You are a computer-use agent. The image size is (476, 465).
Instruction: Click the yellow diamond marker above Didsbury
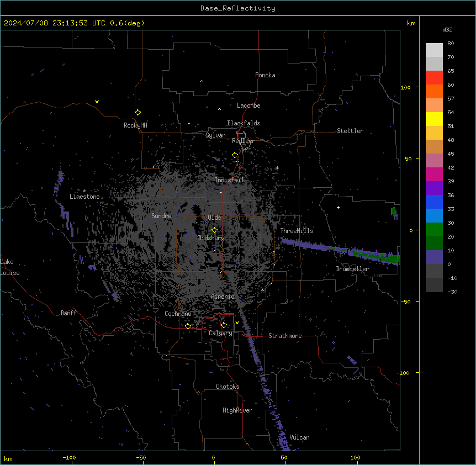(x=215, y=230)
